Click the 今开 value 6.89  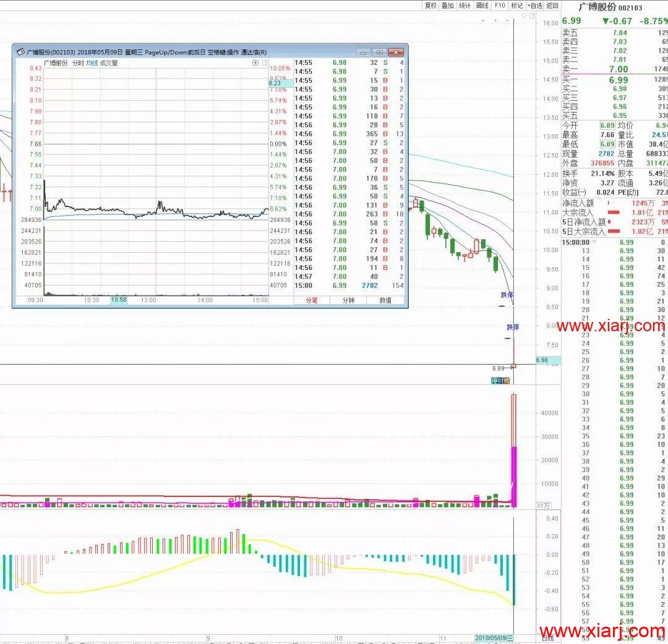(x=607, y=125)
